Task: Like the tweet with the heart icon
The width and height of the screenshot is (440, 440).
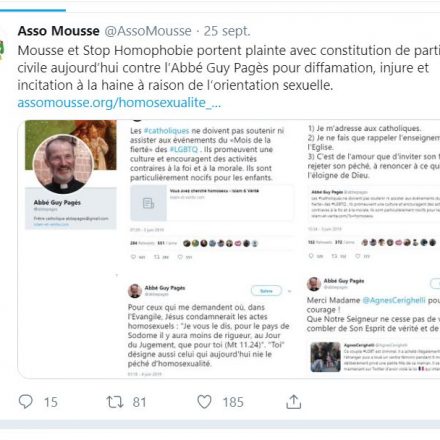Action: point(204,402)
